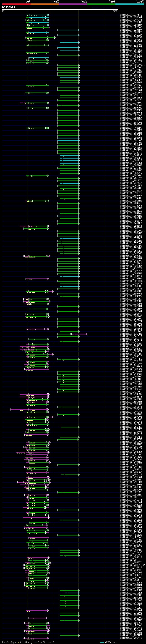Select hit UniRef100_D0ETH8
Image resolution: width=146 pixels, height=644 pixels.
click(x=131, y=620)
